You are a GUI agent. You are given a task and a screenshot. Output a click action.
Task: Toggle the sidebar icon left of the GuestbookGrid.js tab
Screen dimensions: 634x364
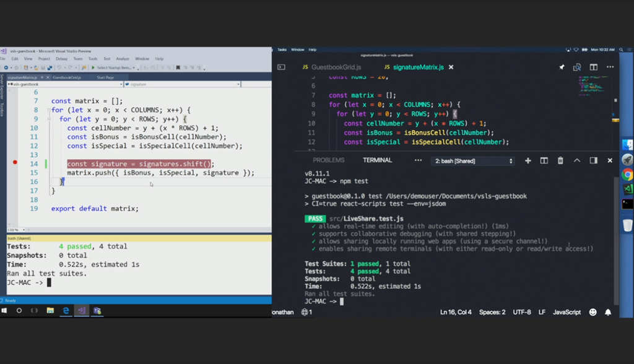(x=281, y=67)
